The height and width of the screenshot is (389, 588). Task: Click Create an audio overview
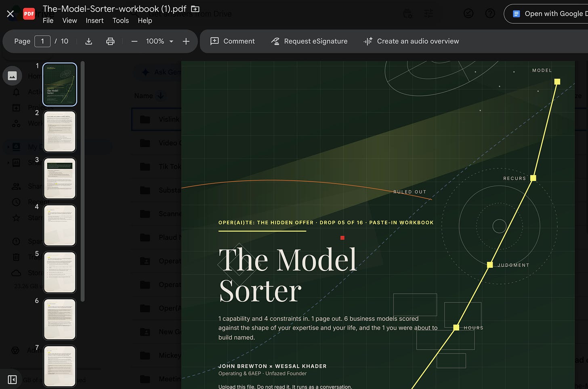pos(411,41)
